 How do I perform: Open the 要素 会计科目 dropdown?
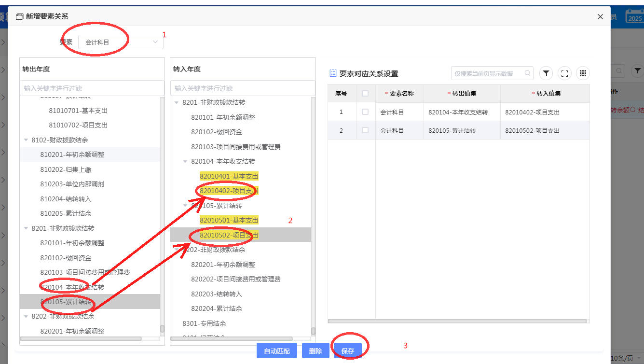[121, 42]
